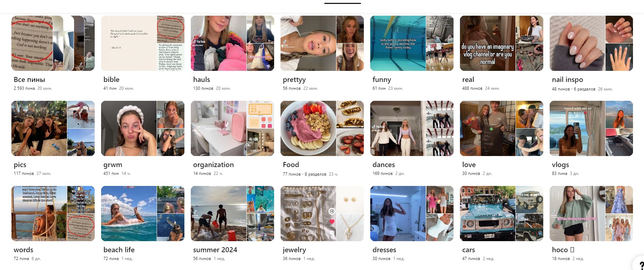Open the 'cars' board Land Rover cover
Image resolution: width=644 pixels, height=270 pixels.
pos(488,213)
